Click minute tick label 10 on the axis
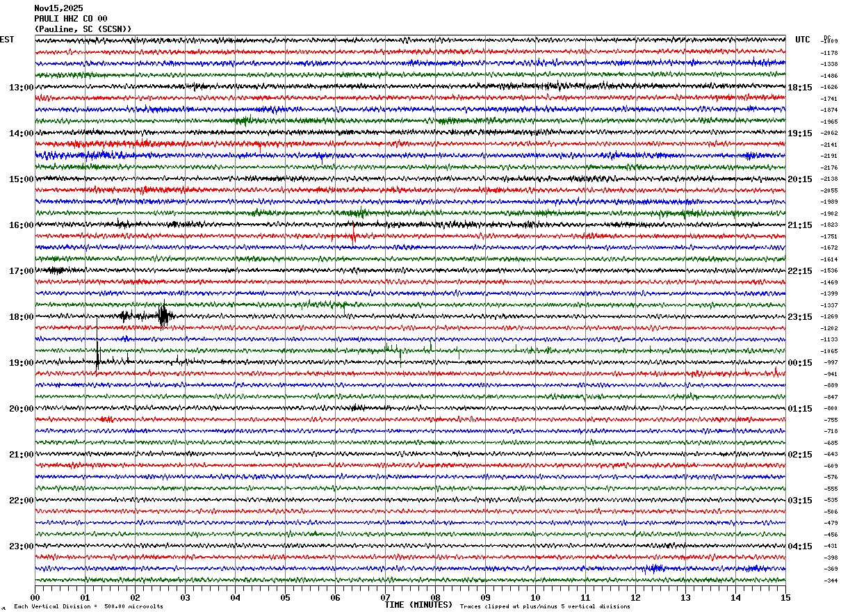Screen dimensions: 841x616 pyautogui.click(x=535, y=597)
